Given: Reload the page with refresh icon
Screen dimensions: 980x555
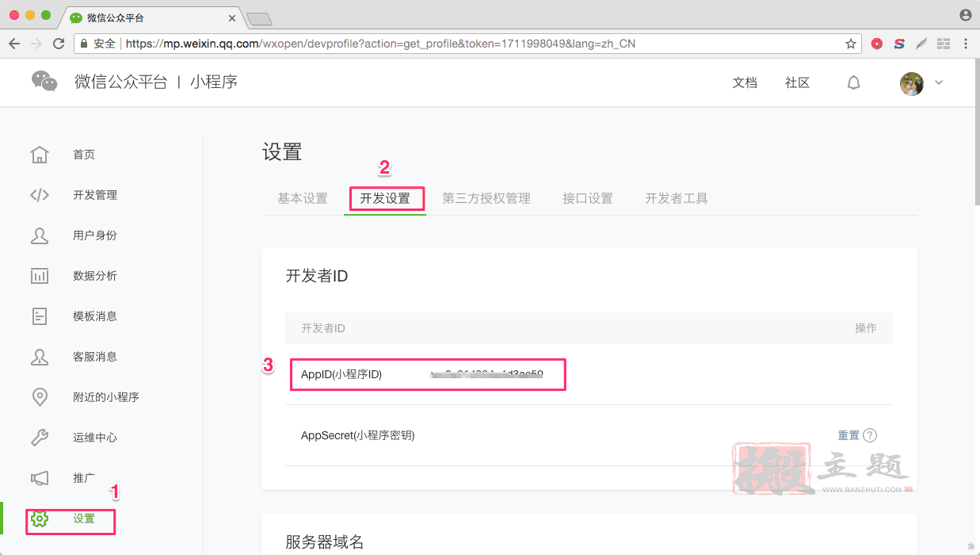Looking at the screenshot, I should [x=59, y=44].
